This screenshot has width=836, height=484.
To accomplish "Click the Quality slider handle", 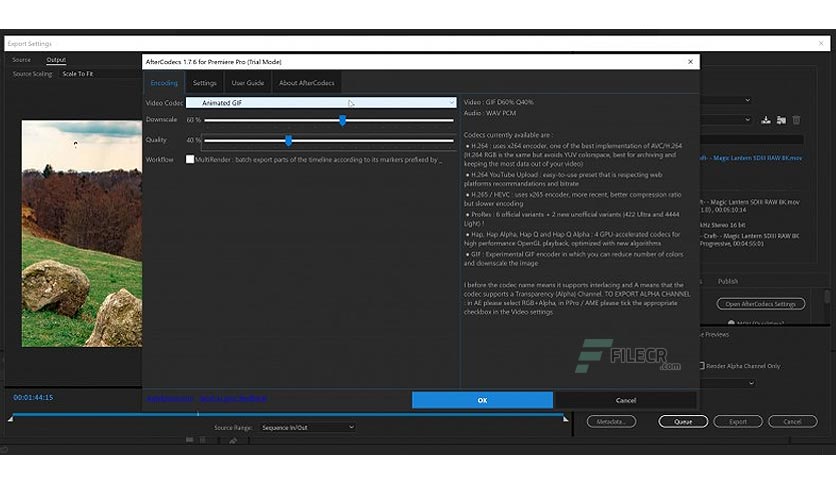I will [x=288, y=141].
